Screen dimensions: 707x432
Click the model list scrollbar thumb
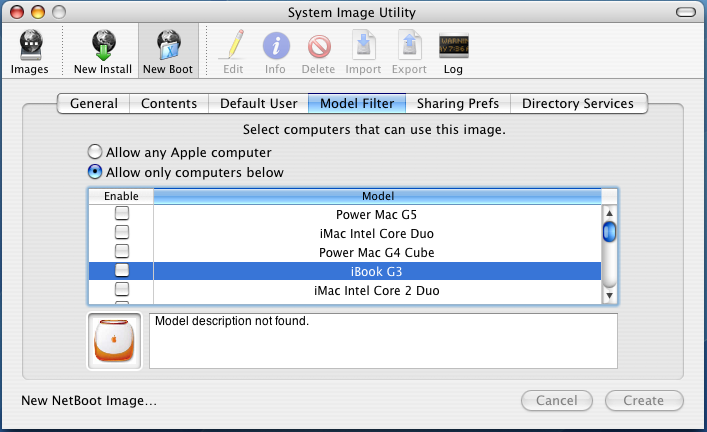click(608, 232)
